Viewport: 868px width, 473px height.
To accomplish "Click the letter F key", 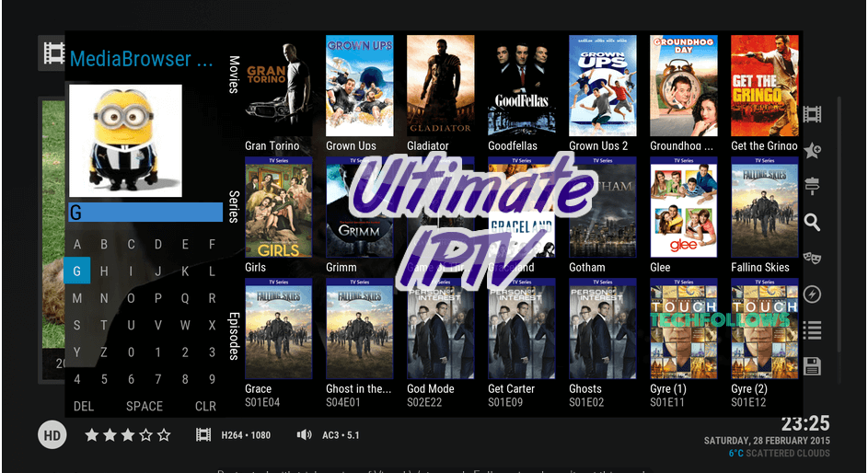I will coord(212,245).
